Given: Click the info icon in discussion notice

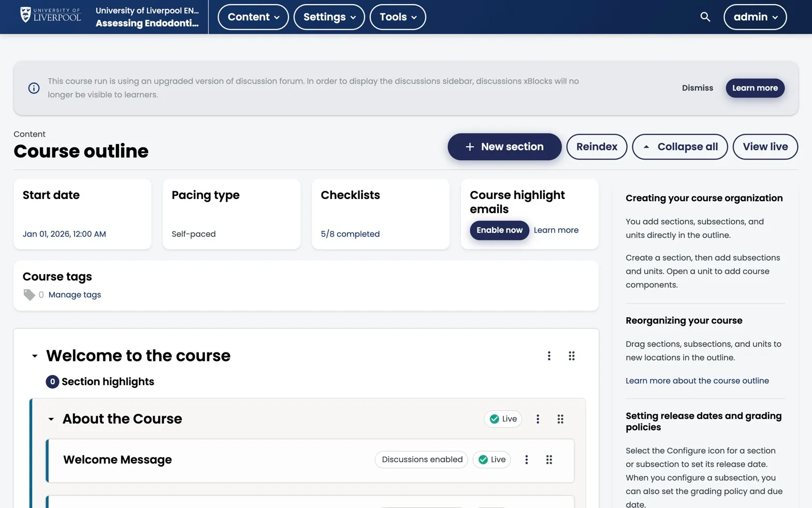Looking at the screenshot, I should pyautogui.click(x=34, y=88).
